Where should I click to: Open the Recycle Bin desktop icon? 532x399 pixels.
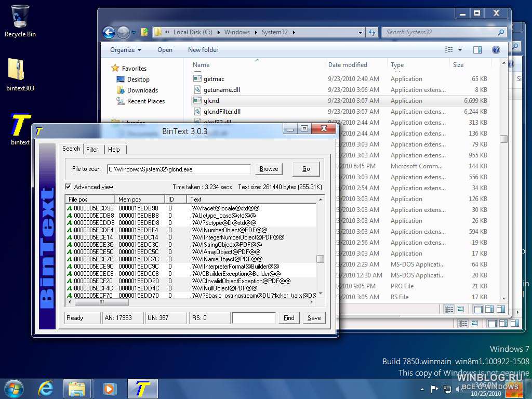[x=20, y=16]
